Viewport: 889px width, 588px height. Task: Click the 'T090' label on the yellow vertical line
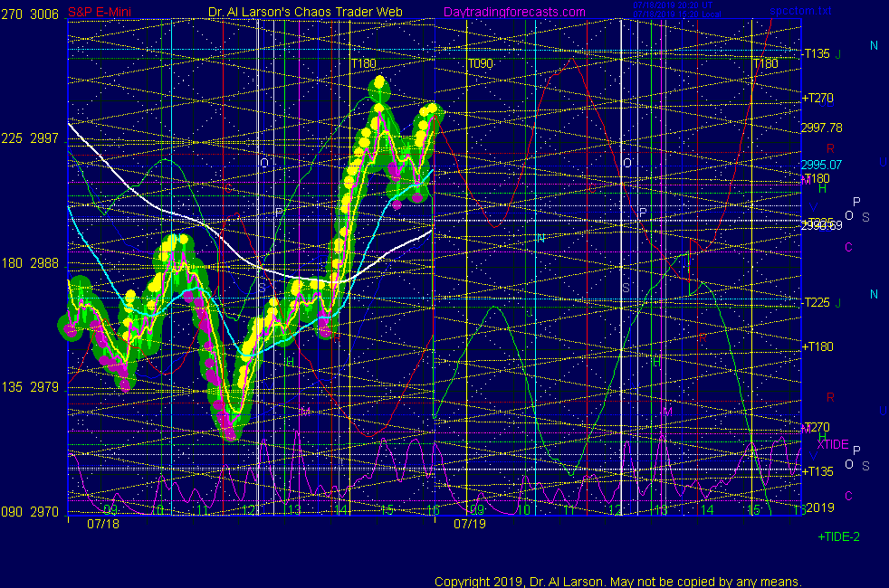[x=480, y=63]
